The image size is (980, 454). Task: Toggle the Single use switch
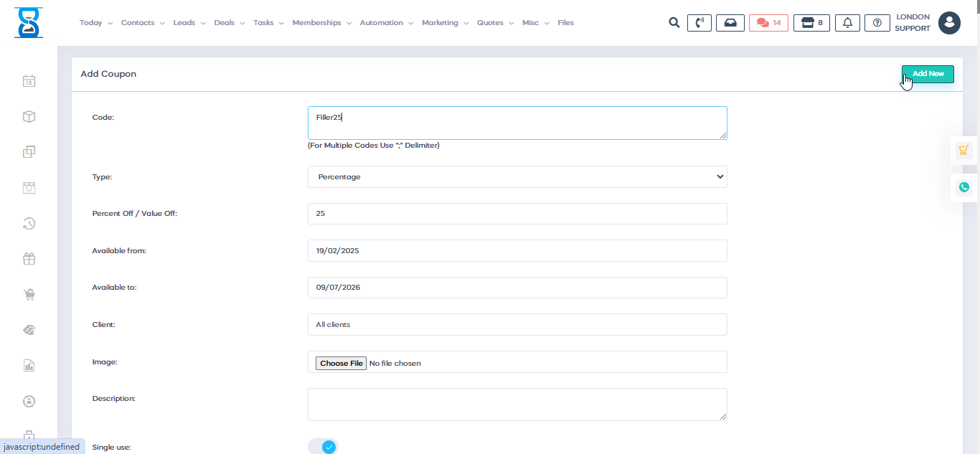click(x=323, y=447)
